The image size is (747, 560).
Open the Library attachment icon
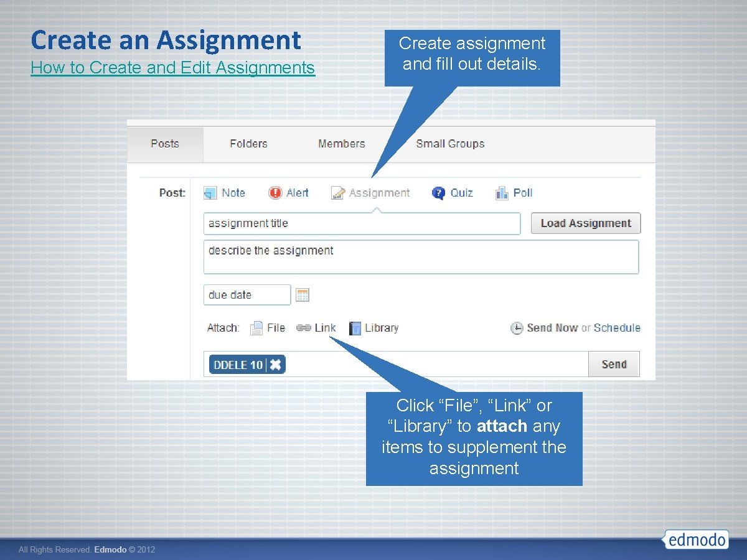[x=354, y=328]
